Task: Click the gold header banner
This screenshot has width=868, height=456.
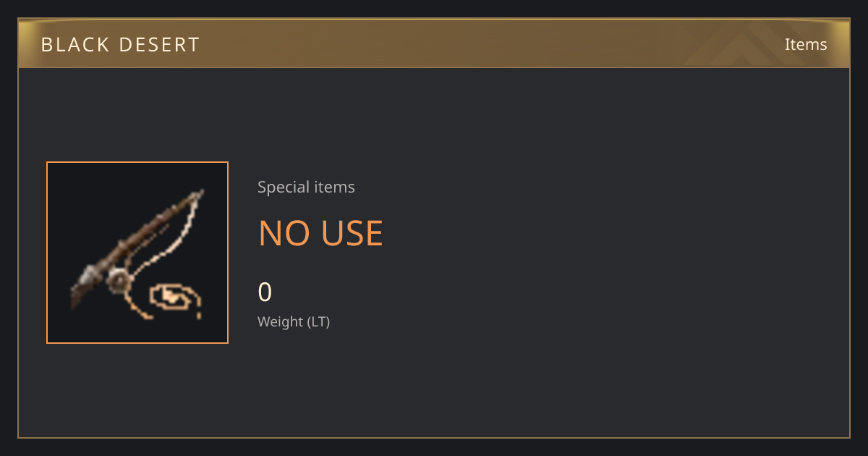Action: click(434, 43)
